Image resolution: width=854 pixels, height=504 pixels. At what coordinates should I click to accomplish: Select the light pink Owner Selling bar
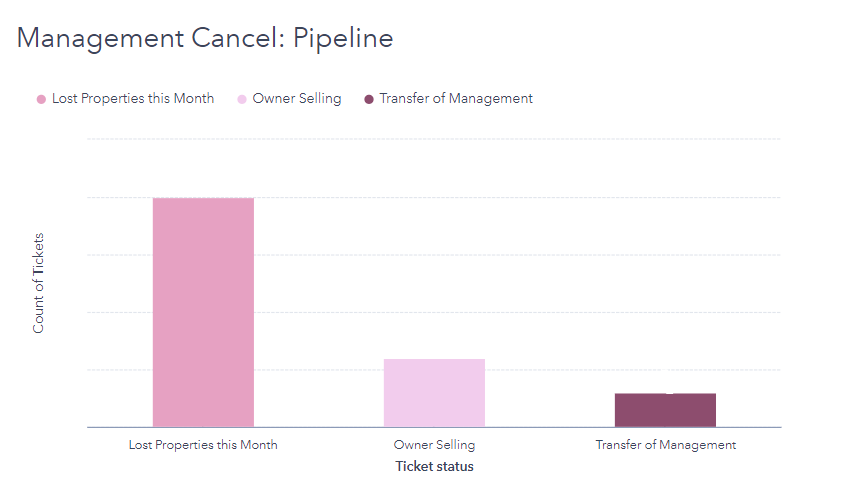click(434, 393)
